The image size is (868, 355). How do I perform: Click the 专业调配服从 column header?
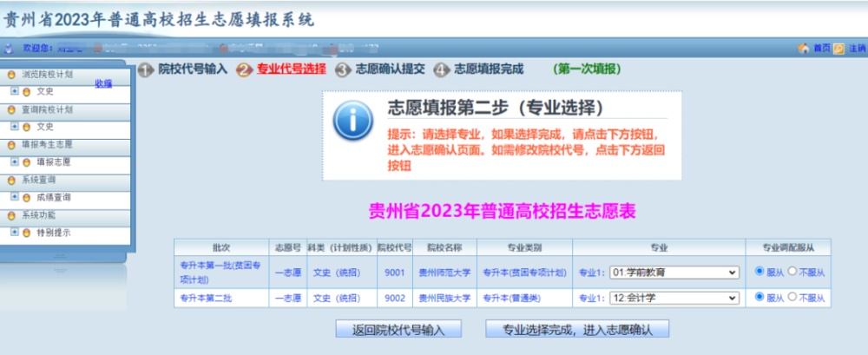click(788, 247)
